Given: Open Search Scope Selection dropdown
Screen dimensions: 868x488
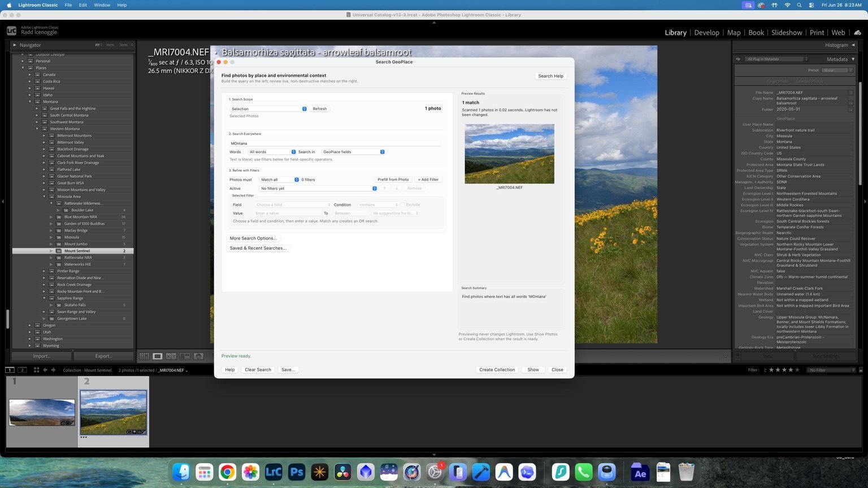Looking at the screenshot, I should 268,109.
